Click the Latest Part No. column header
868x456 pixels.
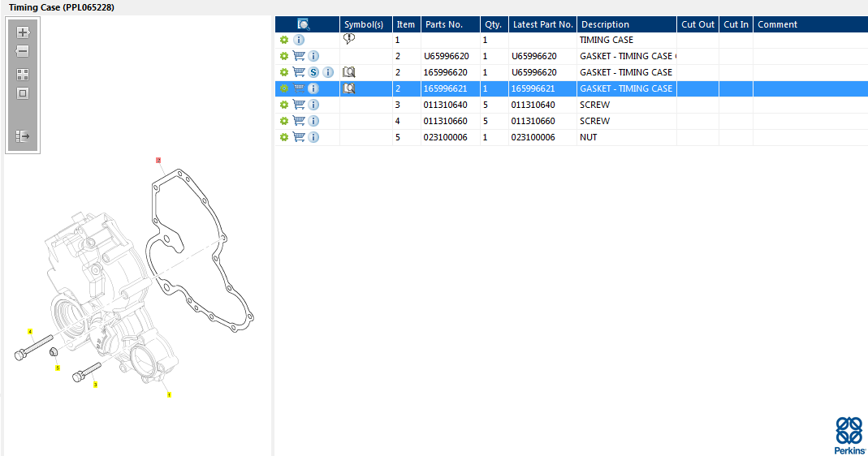point(543,24)
